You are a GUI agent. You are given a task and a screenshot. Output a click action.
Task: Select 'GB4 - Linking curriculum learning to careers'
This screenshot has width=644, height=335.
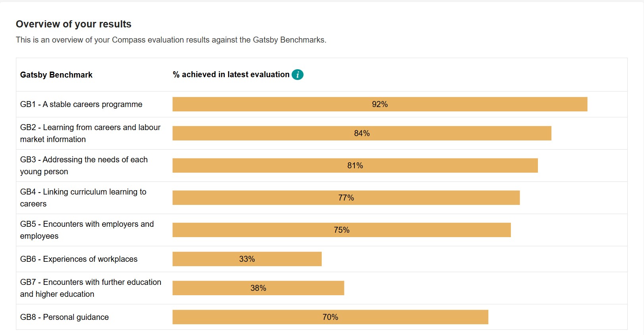pyautogui.click(x=83, y=198)
